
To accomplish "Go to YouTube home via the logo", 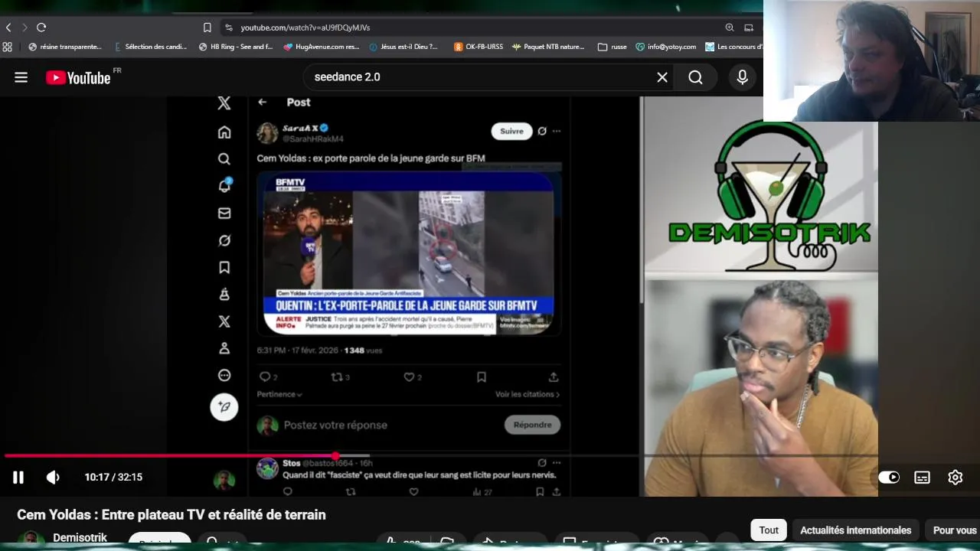I will click(78, 77).
